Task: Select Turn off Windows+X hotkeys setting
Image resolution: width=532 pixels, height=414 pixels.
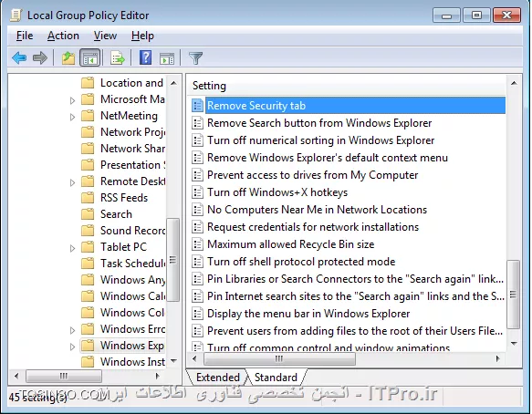Action: pos(277,192)
